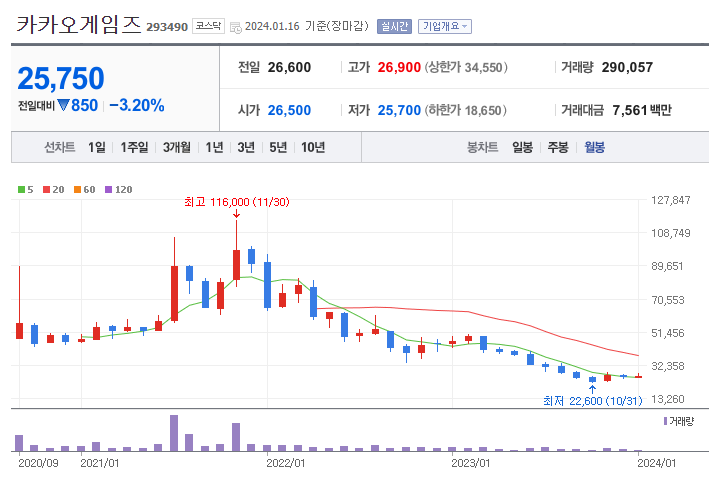Click the 거래량 volume legend marker
The width and height of the screenshot is (709, 487).
tap(665, 421)
